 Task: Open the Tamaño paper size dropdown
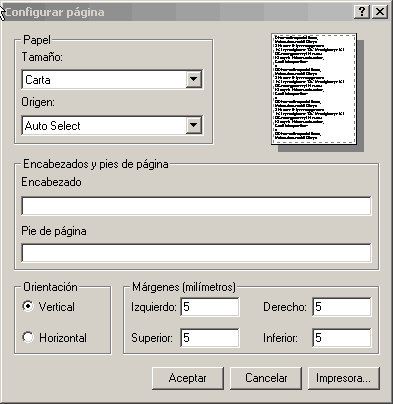[194, 79]
